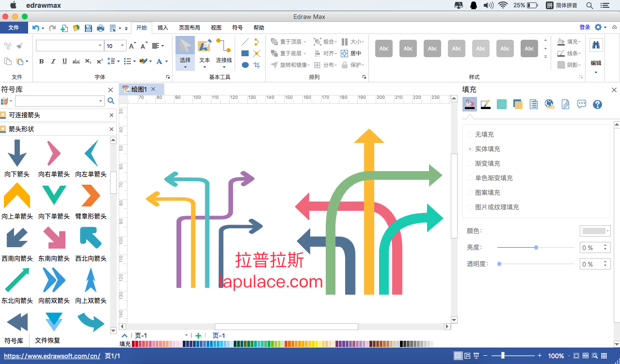Screen dimensions: 620x364
Task: Select the 实体填充 radio option
Action: [470, 149]
